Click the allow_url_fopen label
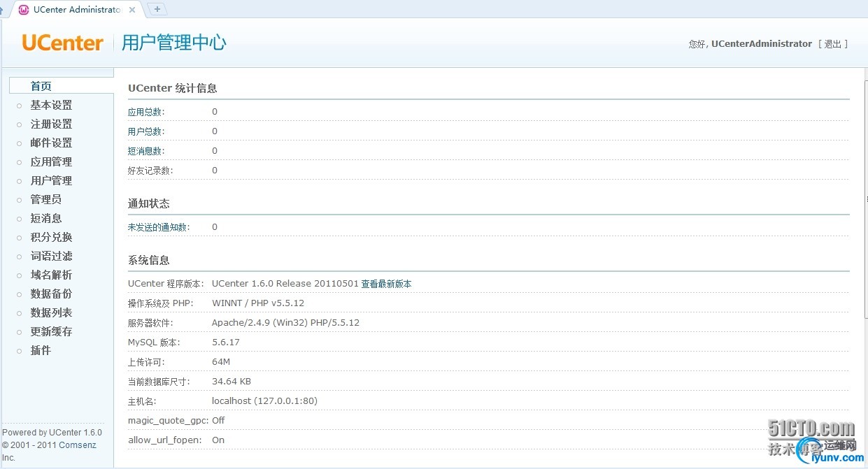 point(165,440)
